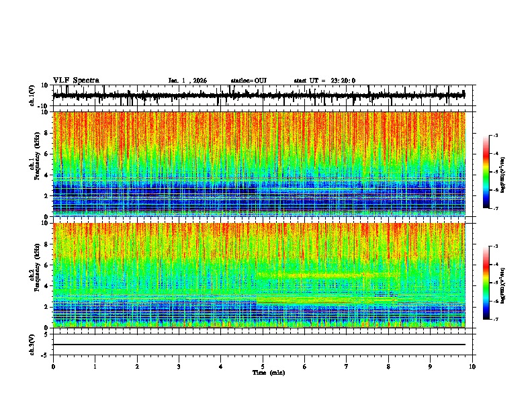The width and height of the screenshot is (532, 411).
Task: Click ch.1 frequency axis tick "4"
Action: 46,175
